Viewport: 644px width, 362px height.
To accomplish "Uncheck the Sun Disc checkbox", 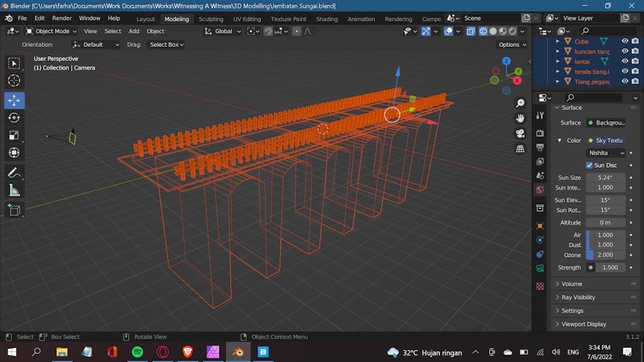I will [590, 165].
